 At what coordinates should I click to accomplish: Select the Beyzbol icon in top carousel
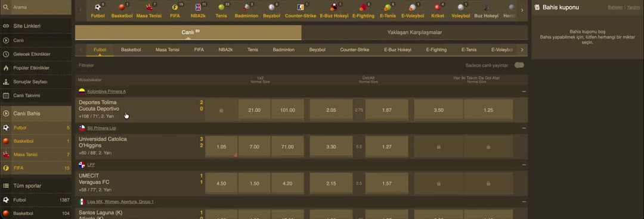point(271,7)
